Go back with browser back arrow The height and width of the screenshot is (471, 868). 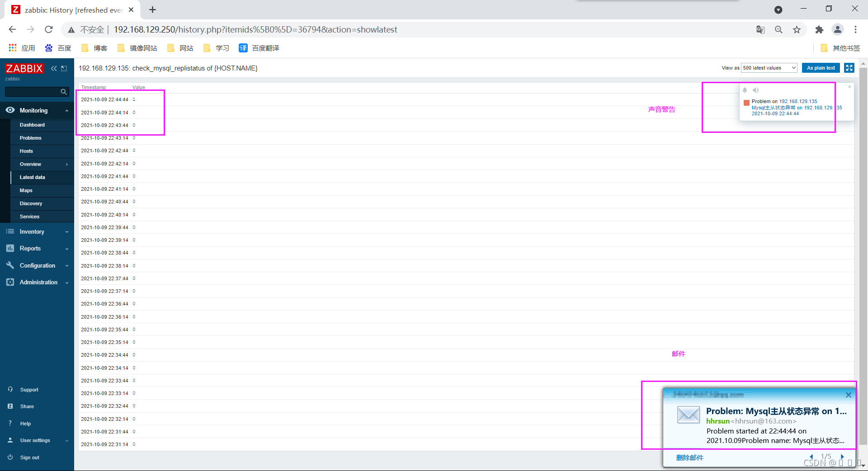(12, 29)
